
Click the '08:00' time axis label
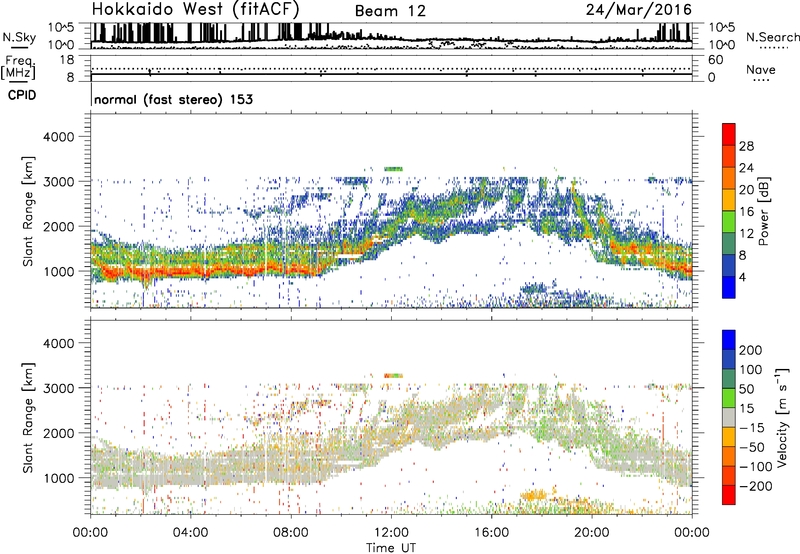[x=291, y=533]
